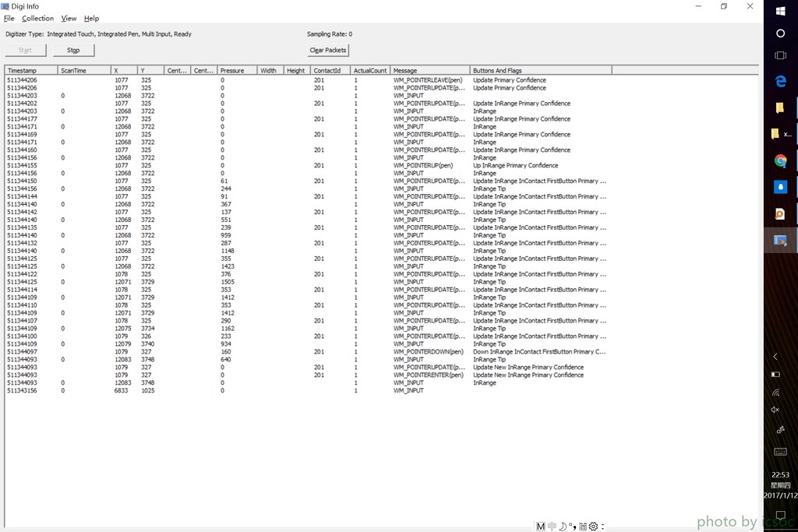Click the Y value 3740
Image resolution: width=798 pixels, height=532 pixels.
click(x=148, y=344)
